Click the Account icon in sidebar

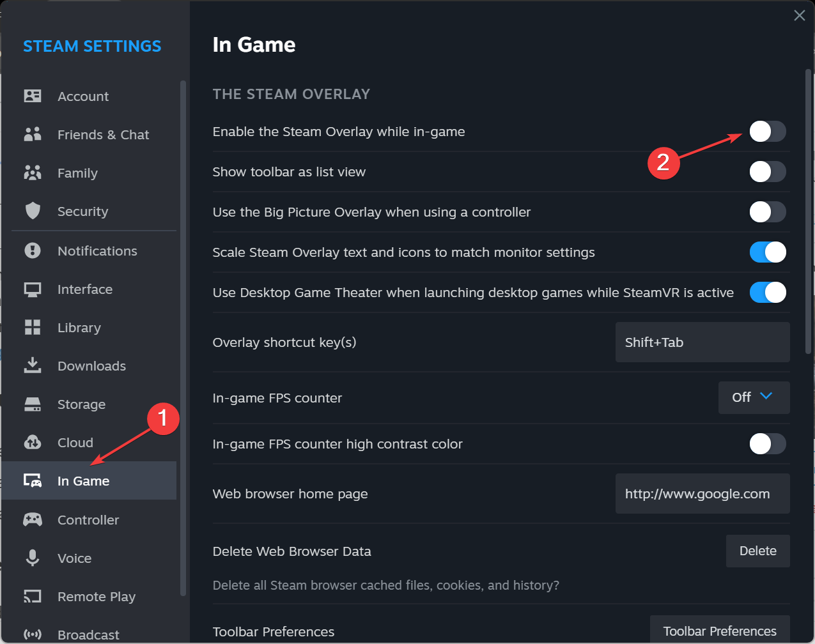click(33, 96)
